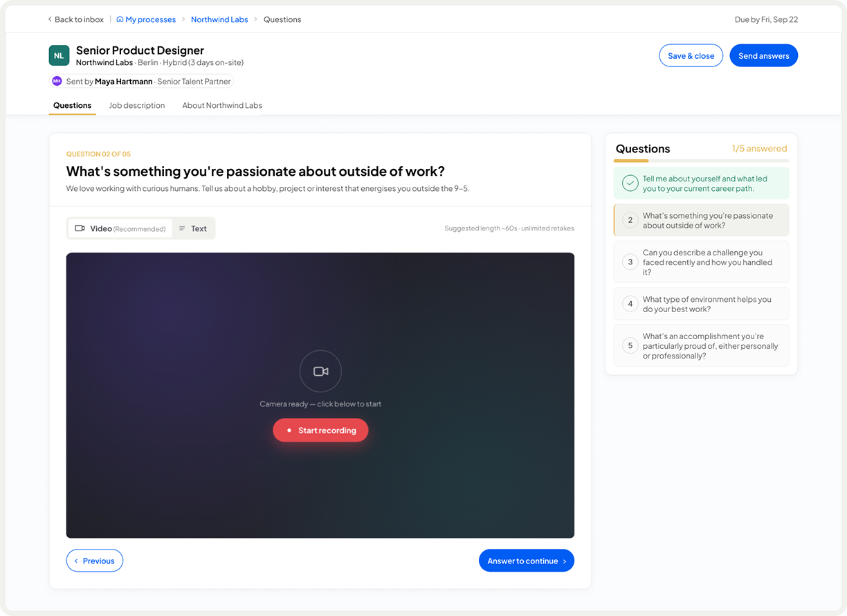The width and height of the screenshot is (847, 616).
Task: Start recording the video answer
Action: pos(320,431)
